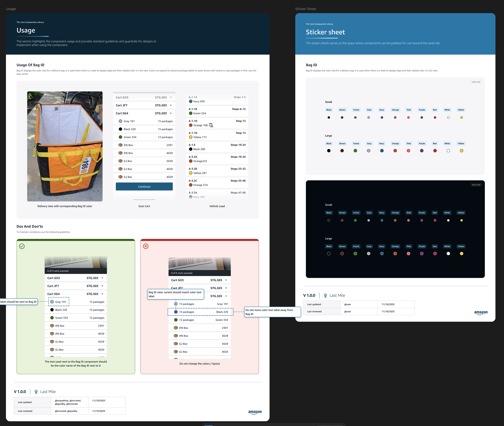Image resolution: width=504 pixels, height=426 pixels.
Task: Click Amazon logo at bottom of Sticker sheet frame
Action: pyautogui.click(x=481, y=313)
